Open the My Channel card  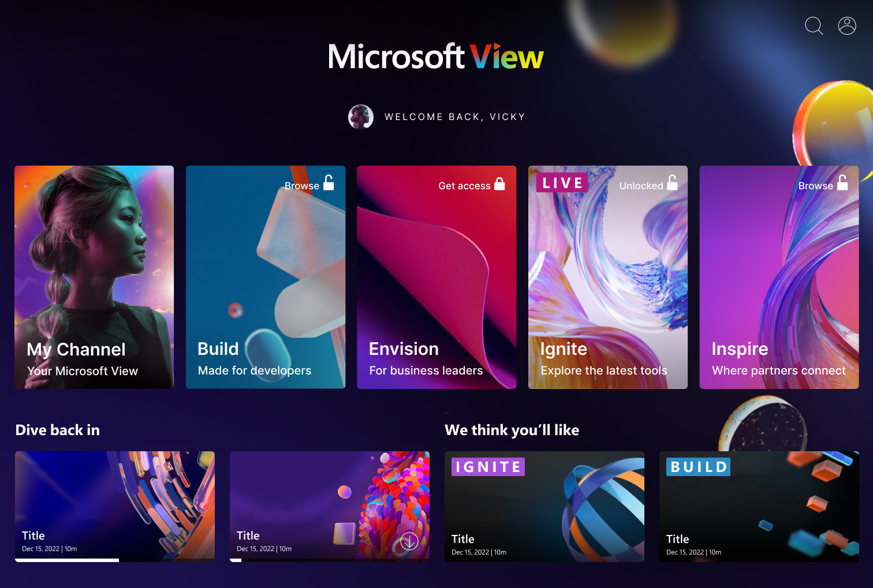94,277
